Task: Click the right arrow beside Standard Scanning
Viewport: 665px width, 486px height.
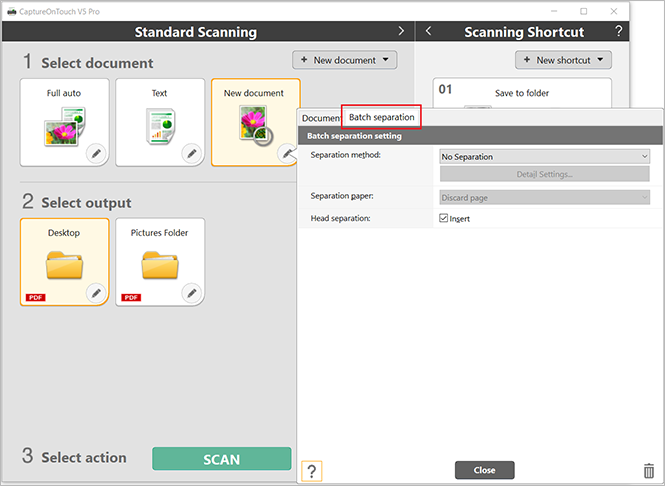Action: pyautogui.click(x=401, y=31)
